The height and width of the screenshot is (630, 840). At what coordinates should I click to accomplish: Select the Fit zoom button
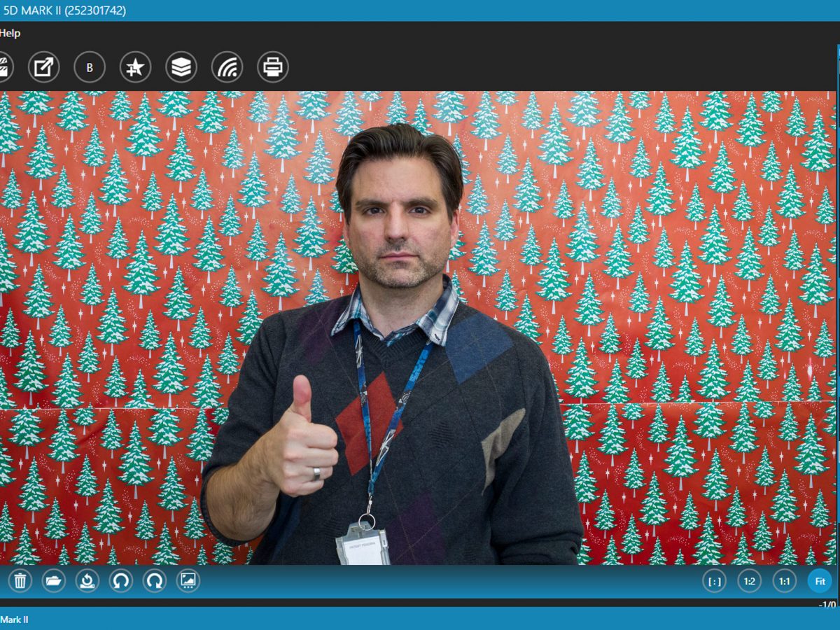(820, 581)
